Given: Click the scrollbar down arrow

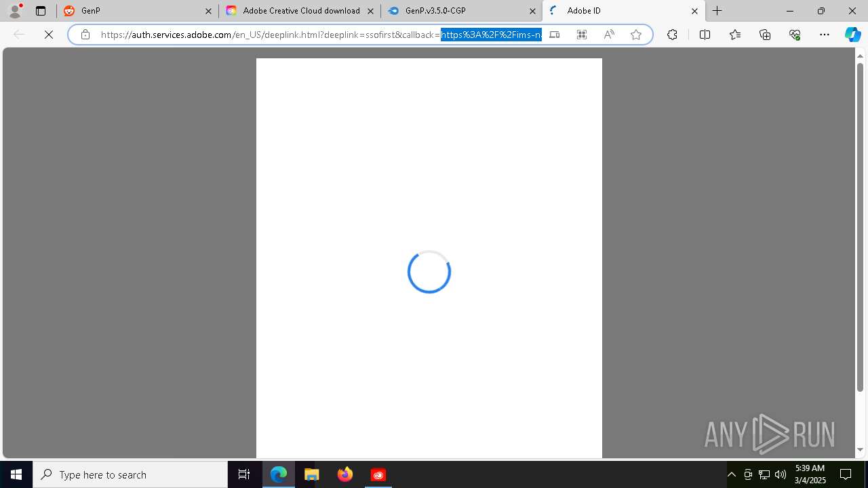Looking at the screenshot, I should (861, 449).
